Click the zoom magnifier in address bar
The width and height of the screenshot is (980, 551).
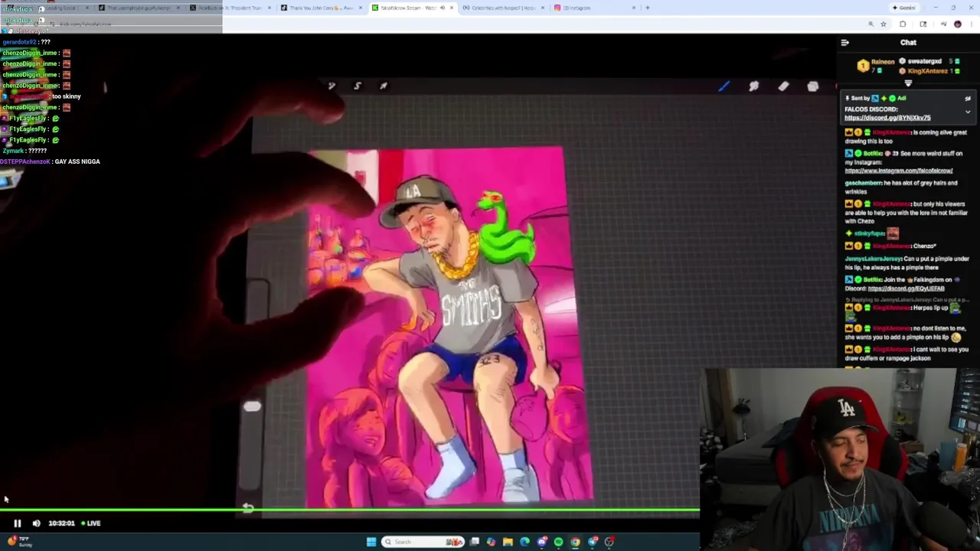[x=871, y=24]
